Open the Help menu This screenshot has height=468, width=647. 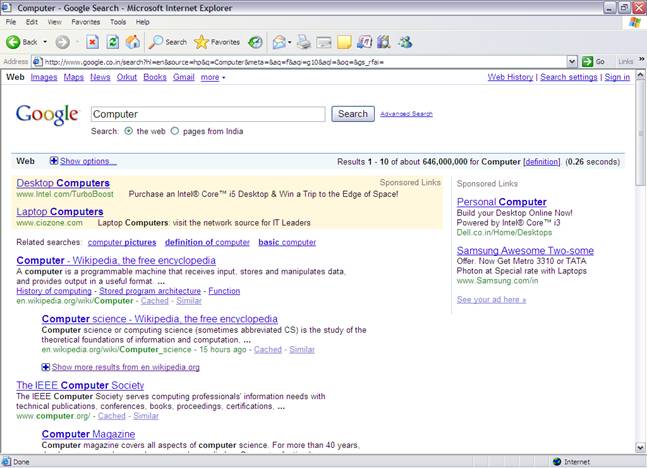pos(142,22)
